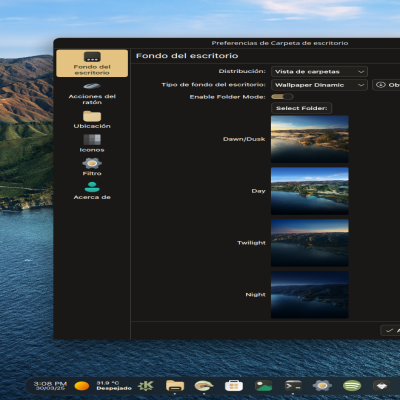
Task: Open the software store briefcase icon
Action: click(234, 386)
